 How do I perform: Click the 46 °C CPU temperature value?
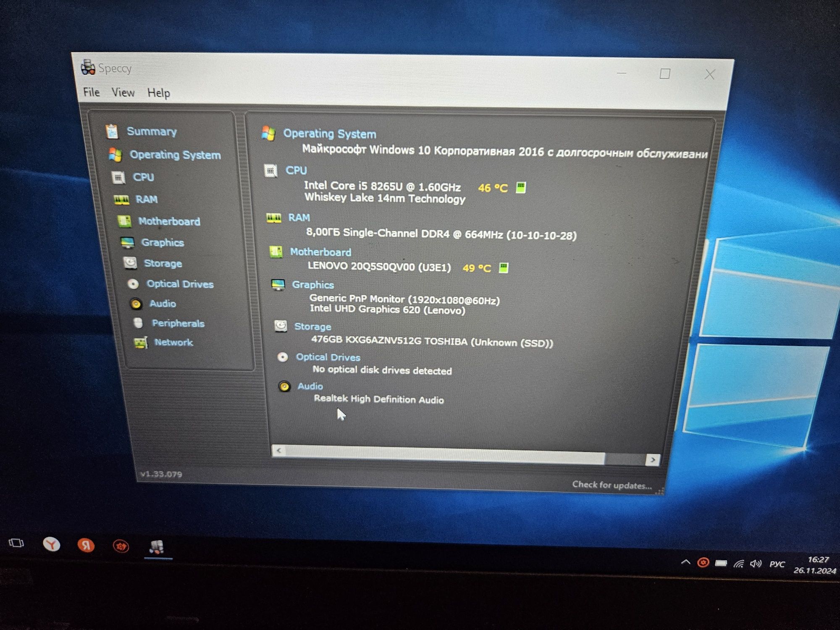[493, 188]
